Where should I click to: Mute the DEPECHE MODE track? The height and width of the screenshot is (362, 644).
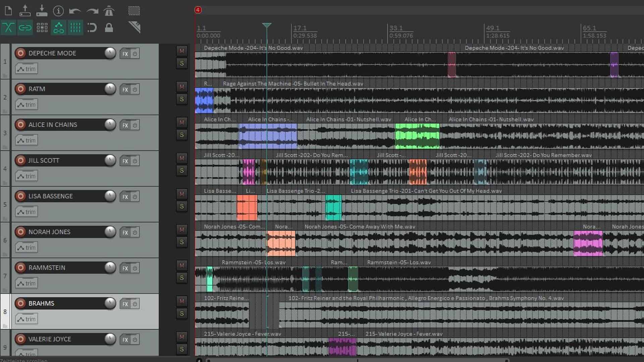(x=182, y=51)
